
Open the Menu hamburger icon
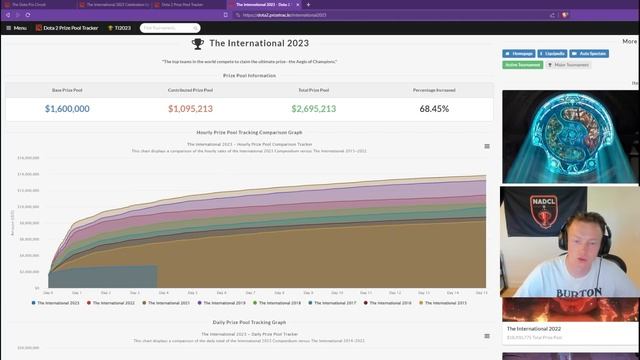tap(9, 28)
